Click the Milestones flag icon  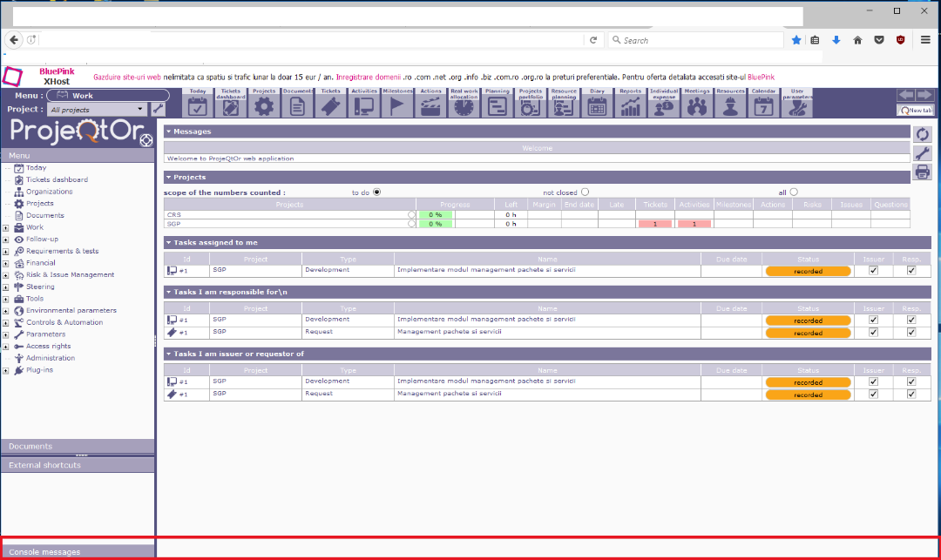point(397,105)
